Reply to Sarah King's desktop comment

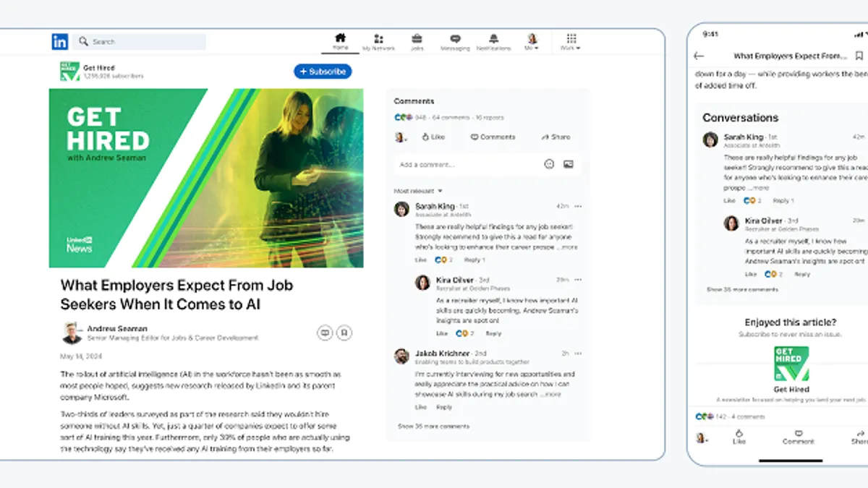[x=473, y=260]
